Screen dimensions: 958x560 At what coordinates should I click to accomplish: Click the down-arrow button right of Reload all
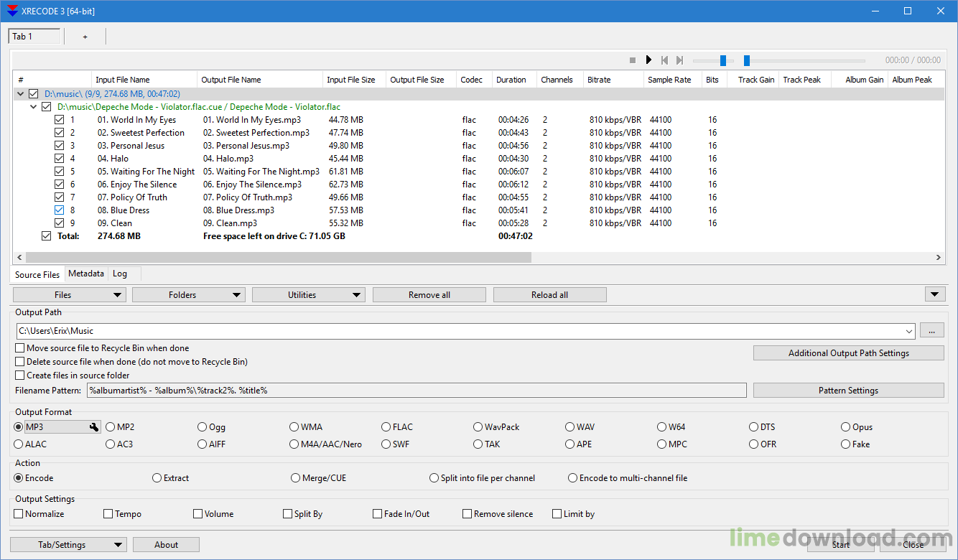(x=934, y=294)
